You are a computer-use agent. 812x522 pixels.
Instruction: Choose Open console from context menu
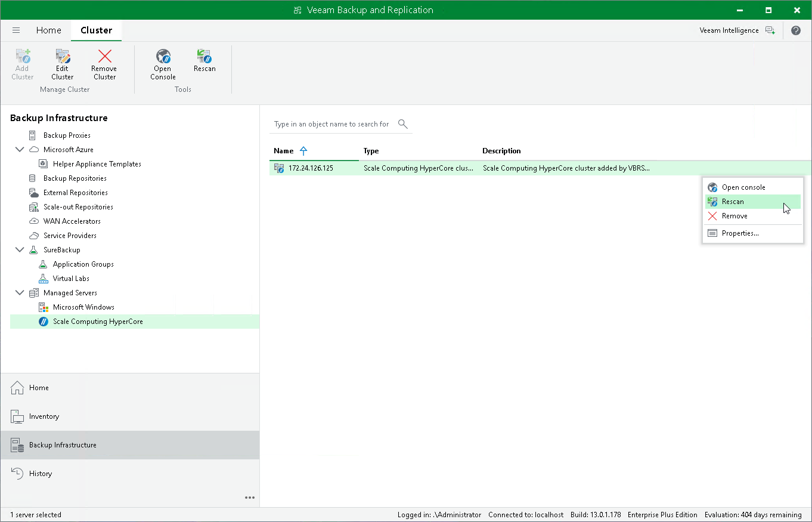click(x=753, y=187)
